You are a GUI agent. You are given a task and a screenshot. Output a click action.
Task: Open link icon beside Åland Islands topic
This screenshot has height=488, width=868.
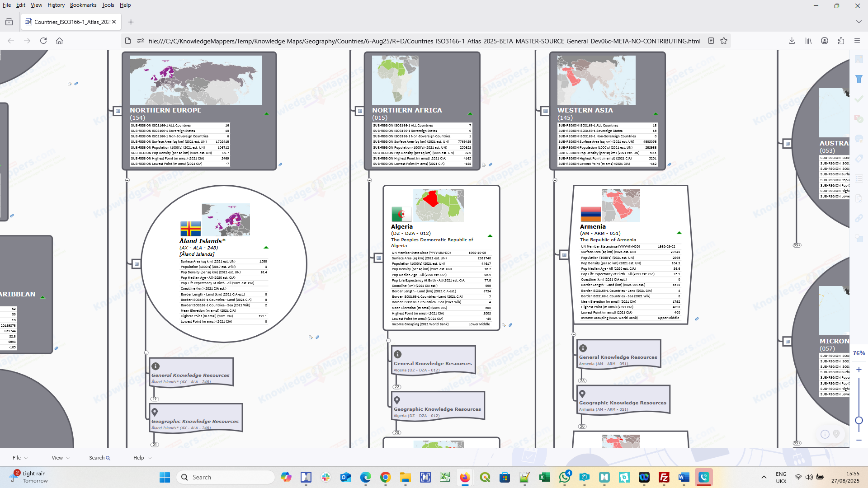click(317, 337)
